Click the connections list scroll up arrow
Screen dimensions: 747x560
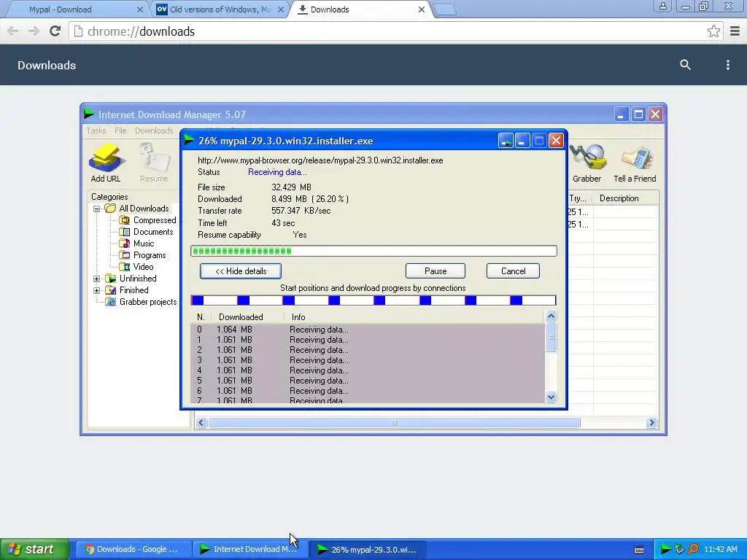pyautogui.click(x=551, y=316)
